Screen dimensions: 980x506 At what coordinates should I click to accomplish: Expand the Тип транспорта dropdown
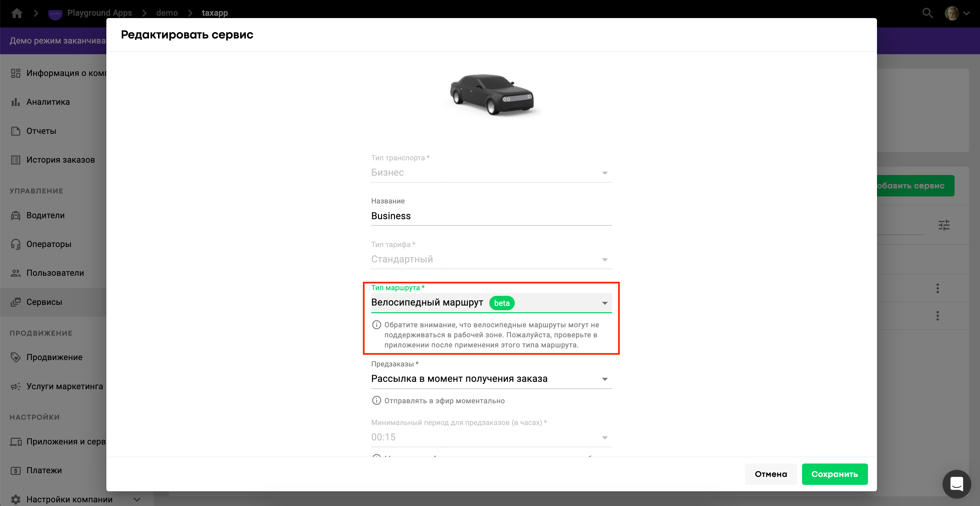click(491, 173)
